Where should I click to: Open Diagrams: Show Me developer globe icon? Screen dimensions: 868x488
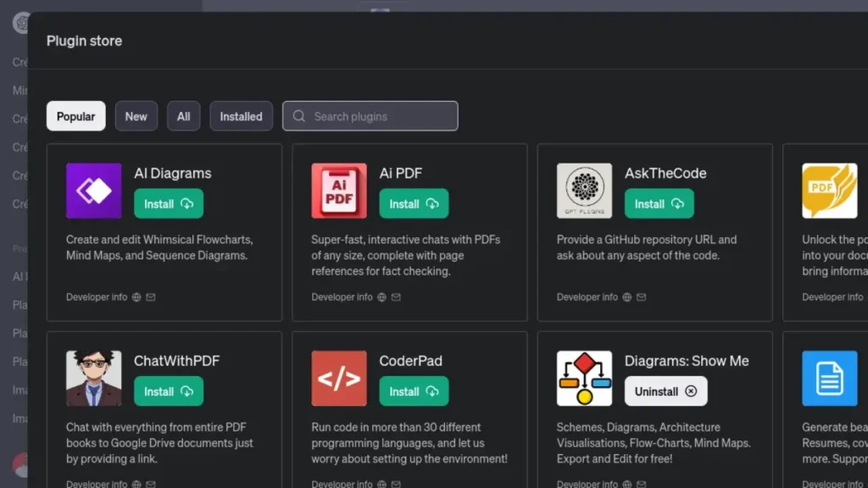point(626,484)
